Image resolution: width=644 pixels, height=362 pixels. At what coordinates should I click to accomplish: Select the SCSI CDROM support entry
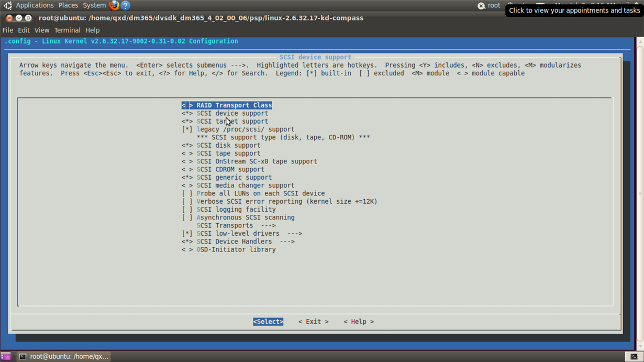223,169
